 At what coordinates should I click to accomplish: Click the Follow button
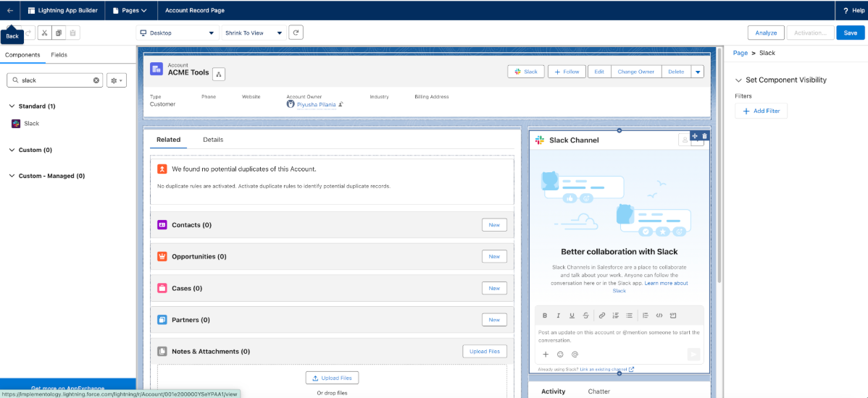coord(567,72)
